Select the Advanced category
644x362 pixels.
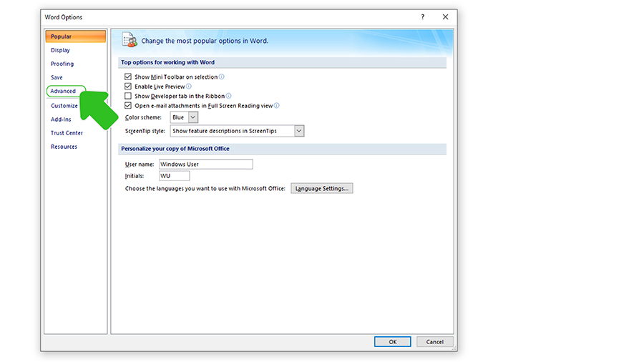click(63, 91)
